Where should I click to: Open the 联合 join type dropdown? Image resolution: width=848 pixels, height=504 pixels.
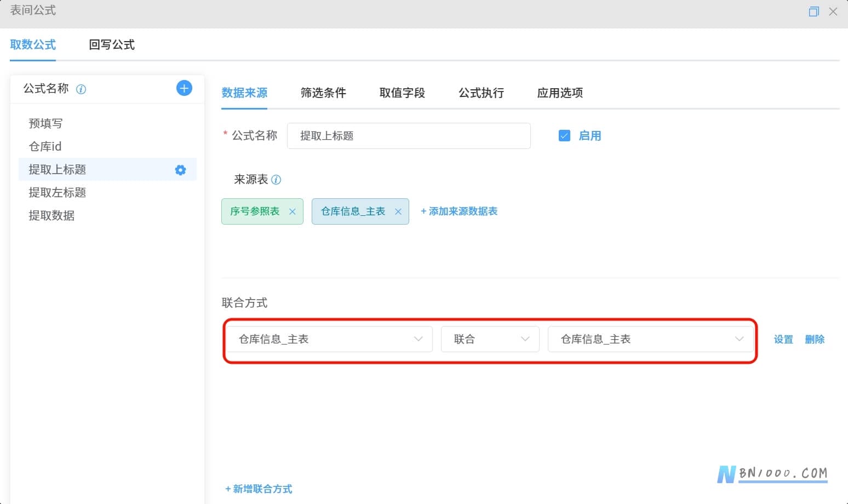click(490, 339)
